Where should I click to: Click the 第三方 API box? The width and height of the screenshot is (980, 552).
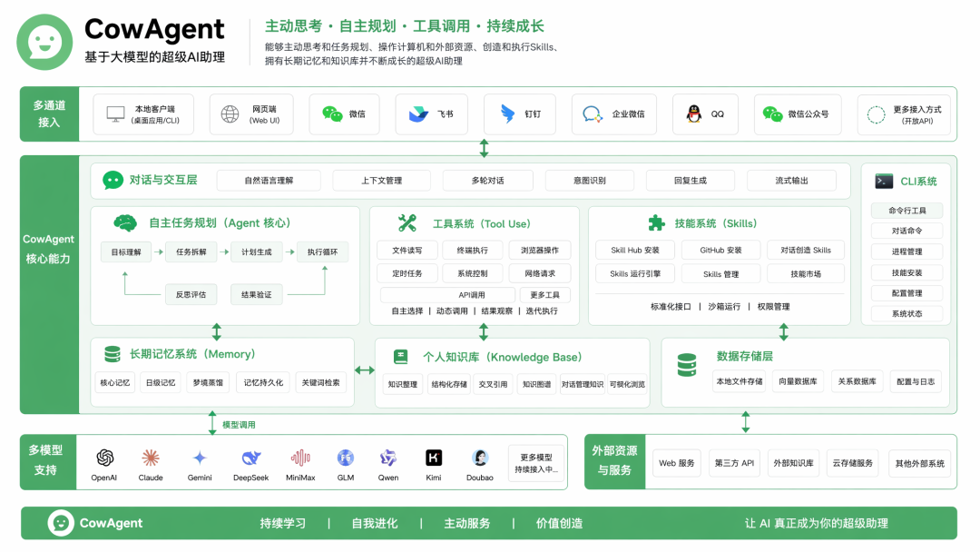point(734,463)
